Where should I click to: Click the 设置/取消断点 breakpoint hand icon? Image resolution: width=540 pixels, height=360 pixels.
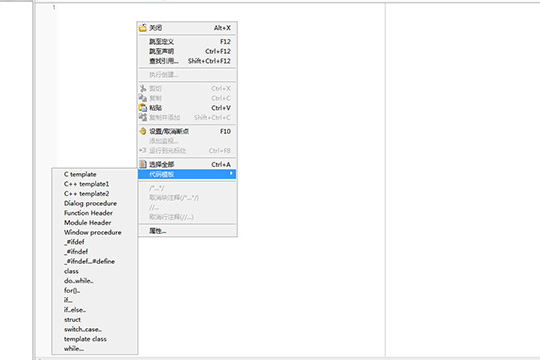click(x=143, y=131)
